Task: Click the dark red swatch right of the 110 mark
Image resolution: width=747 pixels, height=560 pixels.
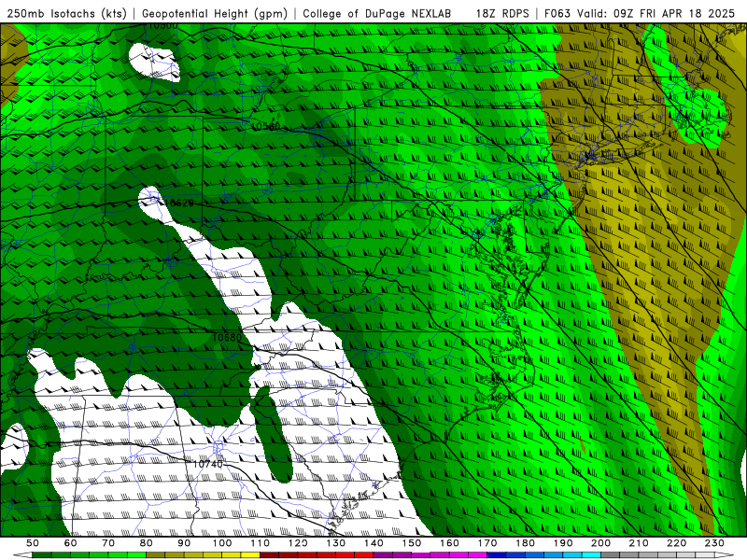Action: pyautogui.click(x=270, y=555)
